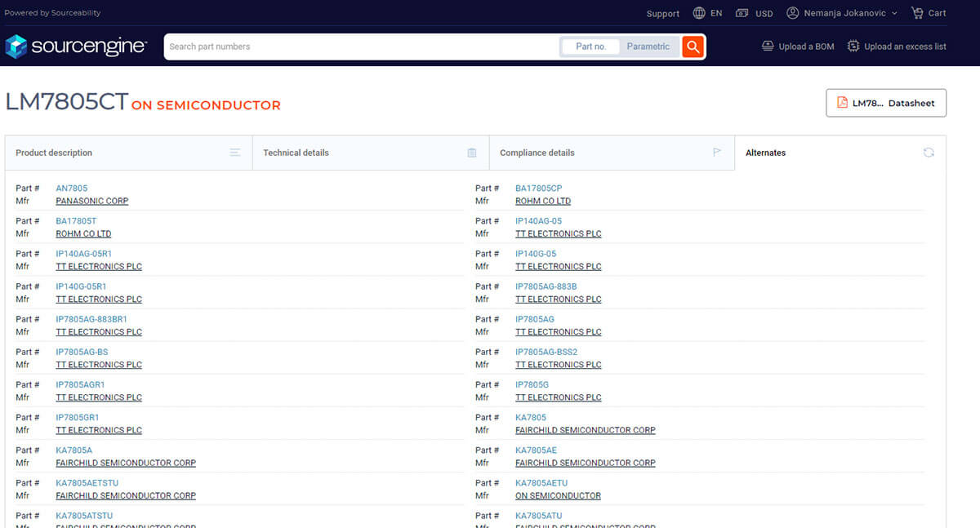Open part KA7805AETU link
The width and height of the screenshot is (980, 528).
click(541, 482)
